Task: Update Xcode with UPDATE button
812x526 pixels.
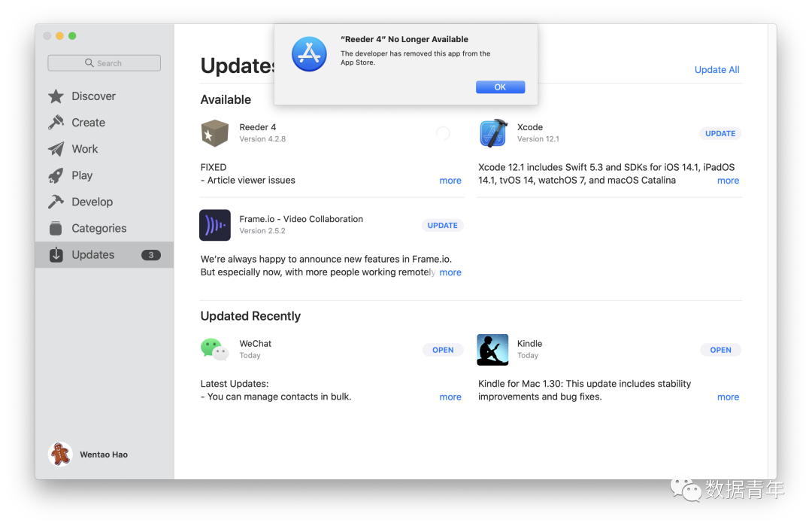Action: pyautogui.click(x=720, y=134)
